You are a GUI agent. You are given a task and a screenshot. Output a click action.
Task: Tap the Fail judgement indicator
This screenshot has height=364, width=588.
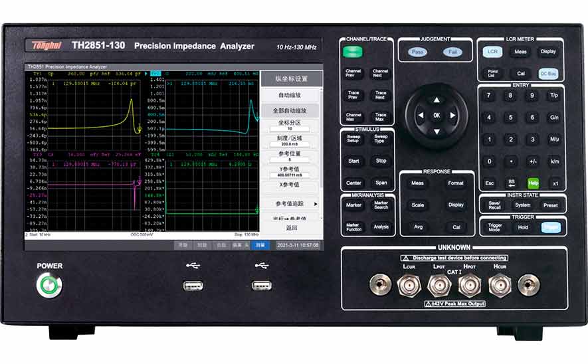point(452,52)
